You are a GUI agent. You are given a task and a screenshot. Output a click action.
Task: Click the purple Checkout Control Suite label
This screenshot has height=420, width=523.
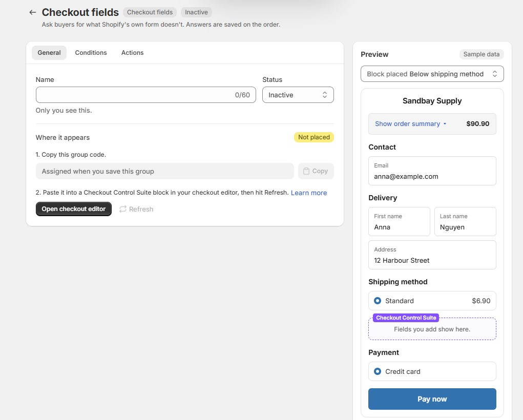click(x=406, y=318)
